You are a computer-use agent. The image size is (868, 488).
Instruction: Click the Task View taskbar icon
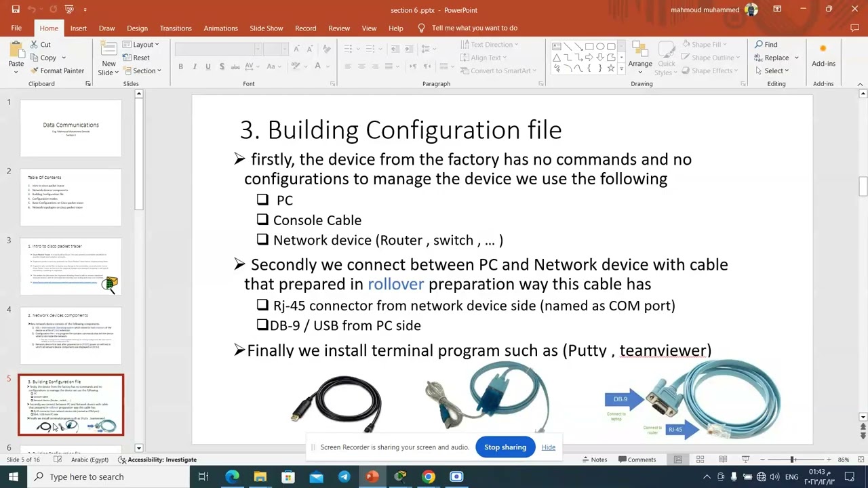[203, 476]
